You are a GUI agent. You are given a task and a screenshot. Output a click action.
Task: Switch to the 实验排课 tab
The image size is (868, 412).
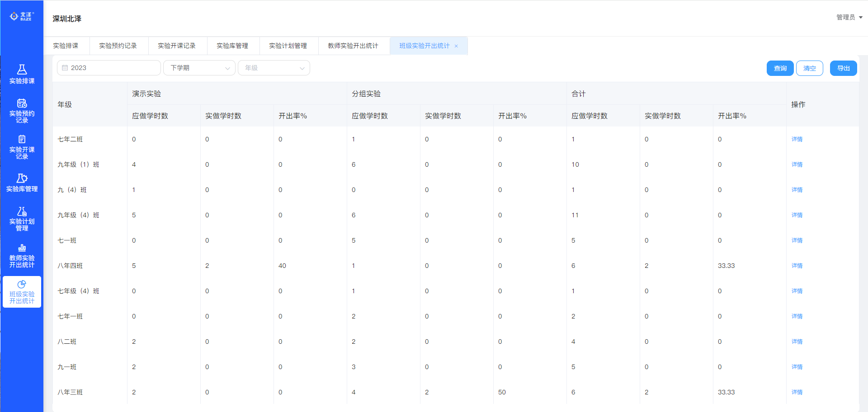66,46
